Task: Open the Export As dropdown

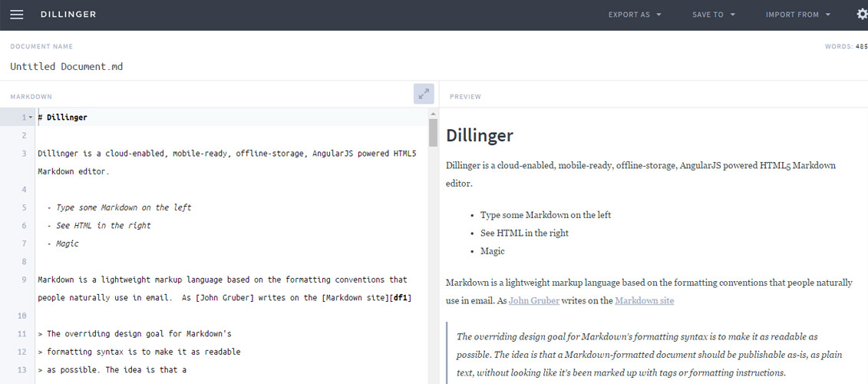Action: pos(635,15)
